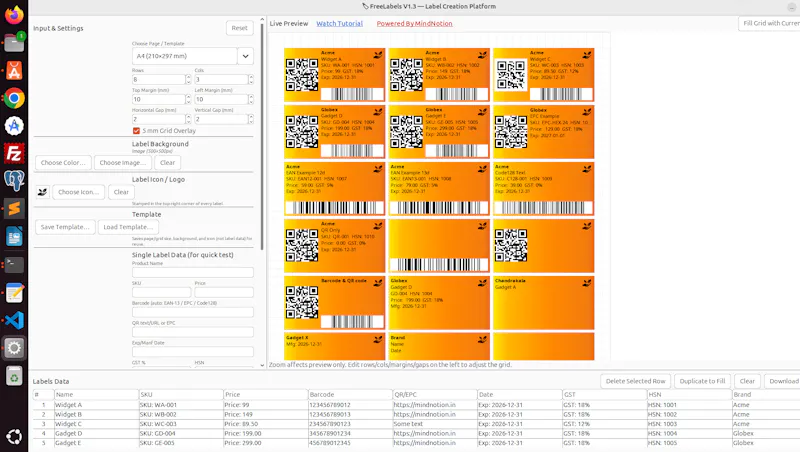Click Choose Icon button
Viewport: 800px width, 452px height.
[x=79, y=192]
